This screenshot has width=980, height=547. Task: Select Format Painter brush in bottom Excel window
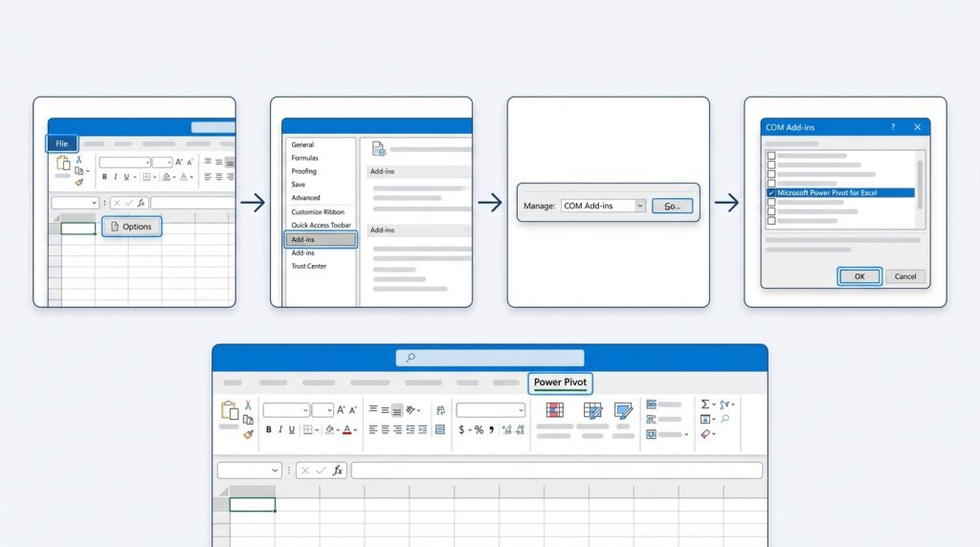click(x=248, y=434)
